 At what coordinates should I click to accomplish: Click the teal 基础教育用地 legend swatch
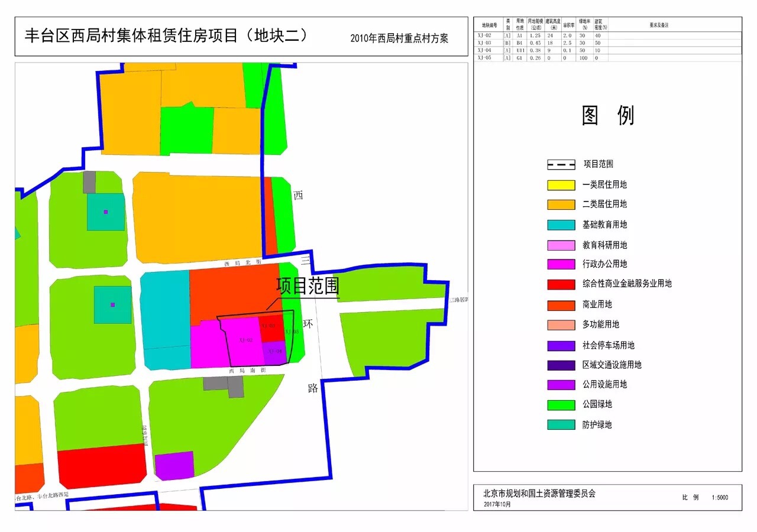561,225
